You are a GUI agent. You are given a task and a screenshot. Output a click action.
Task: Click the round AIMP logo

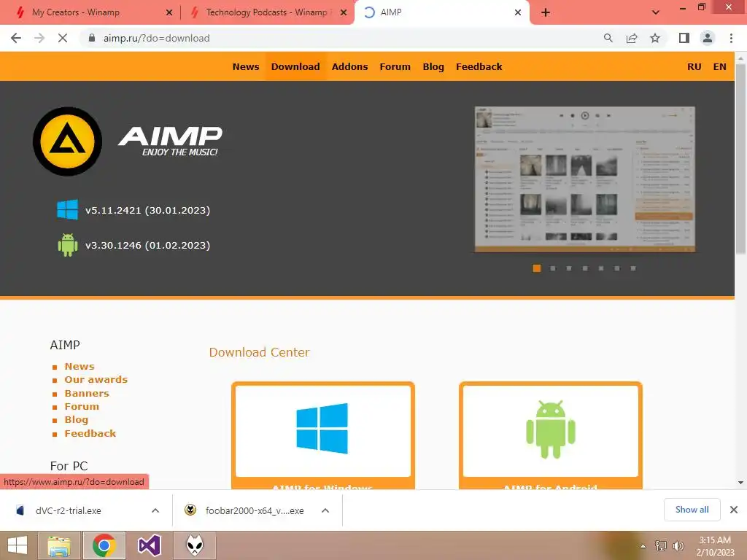click(67, 141)
